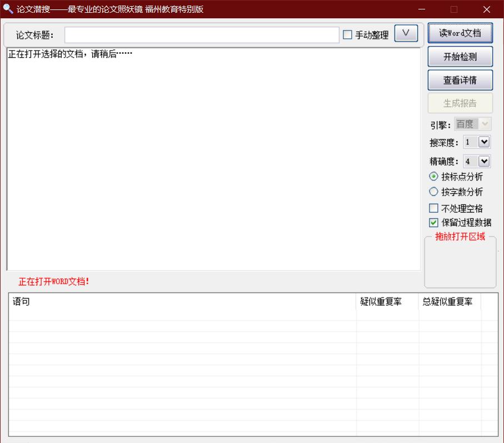The width and height of the screenshot is (504, 443).
Task: Check the 不处理空格 checkbox
Action: (x=433, y=208)
